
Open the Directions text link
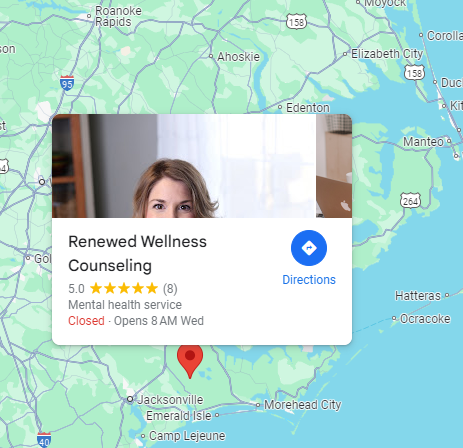point(309,280)
